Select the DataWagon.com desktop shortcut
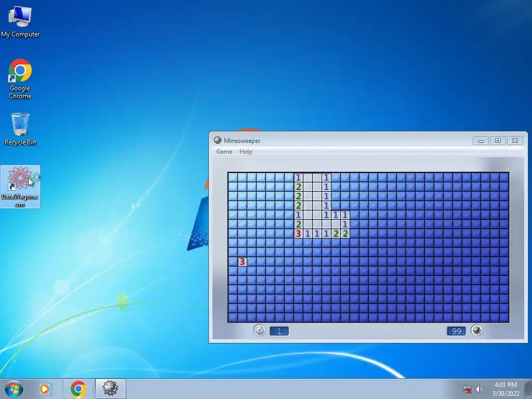The image size is (532, 399). click(20, 187)
